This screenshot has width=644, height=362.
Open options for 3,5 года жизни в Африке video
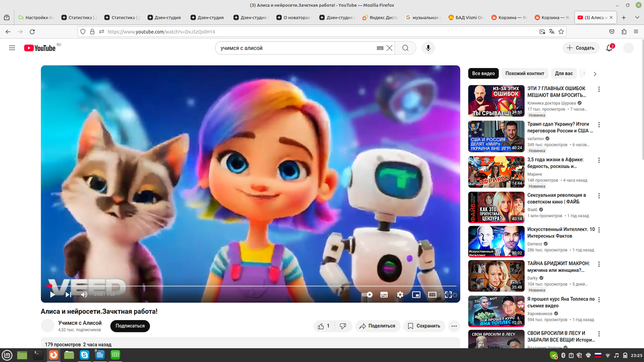tap(599, 160)
